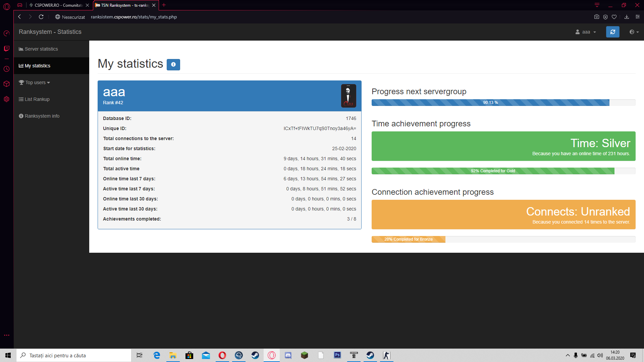Open the tabs menu icon in title bar
This screenshot has height=362, width=644.
pyautogui.click(x=597, y=5)
